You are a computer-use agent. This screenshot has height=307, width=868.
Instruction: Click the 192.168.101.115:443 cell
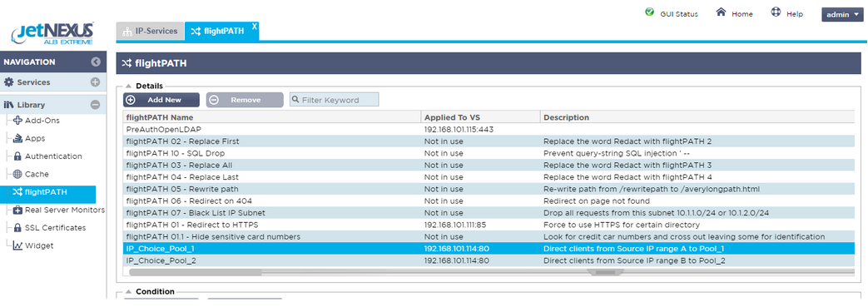tap(459, 130)
